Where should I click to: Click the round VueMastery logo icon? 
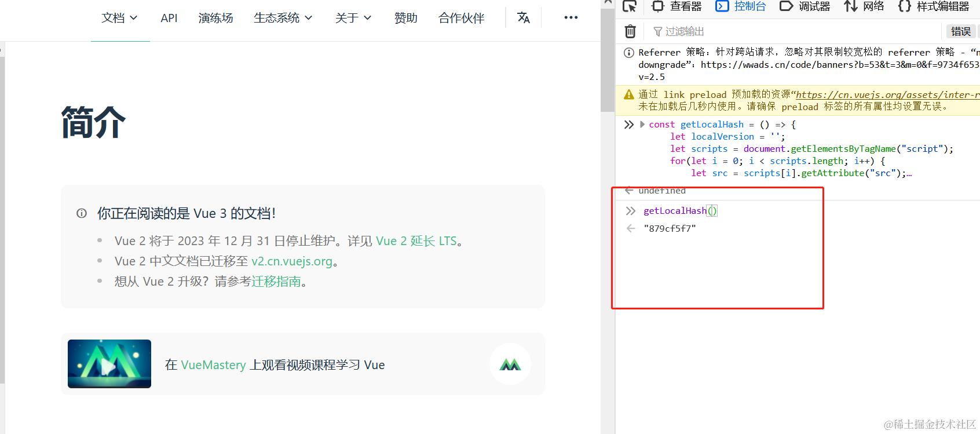pyautogui.click(x=510, y=364)
